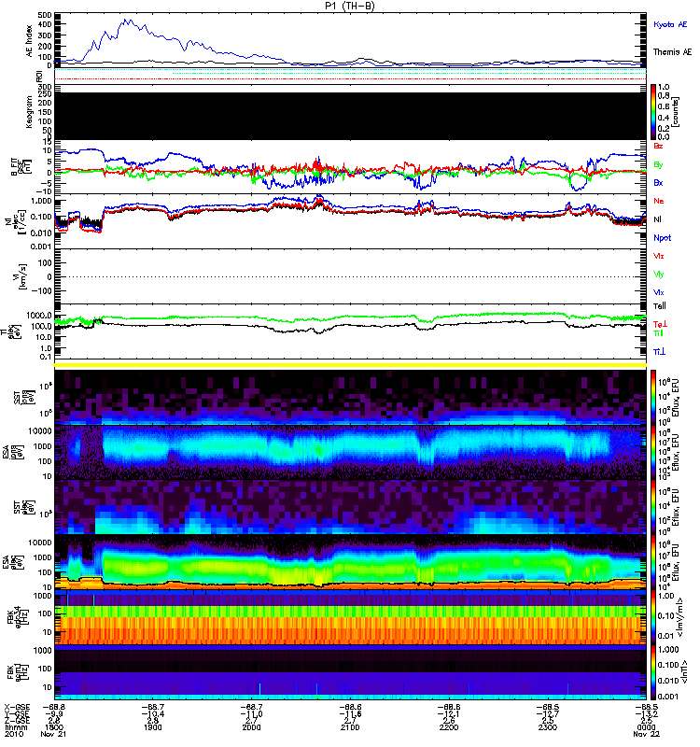Image resolution: width=700 pixels, height=747 pixels.
Task: Select the red "Bz" legend label
Action: pyautogui.click(x=658, y=146)
